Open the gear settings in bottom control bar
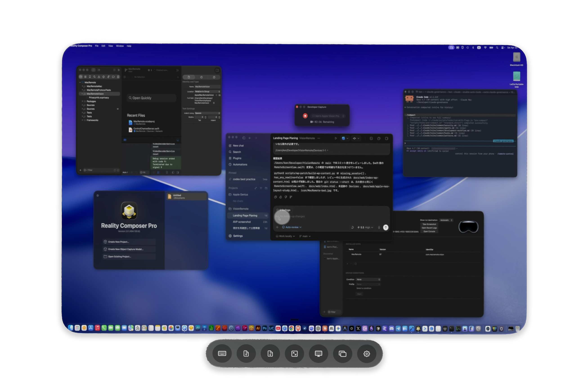This screenshot has height=392, width=588. 366,354
